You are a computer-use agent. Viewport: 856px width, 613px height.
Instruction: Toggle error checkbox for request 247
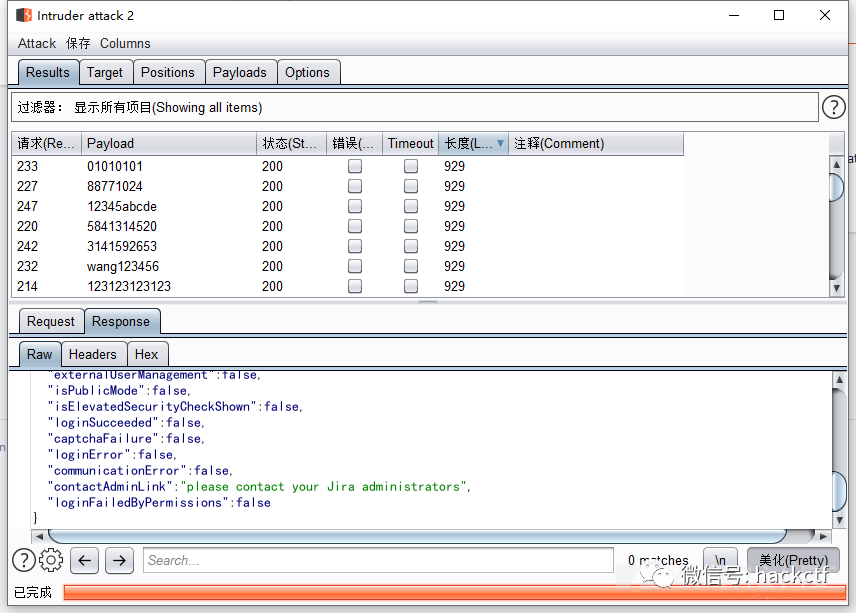355,206
